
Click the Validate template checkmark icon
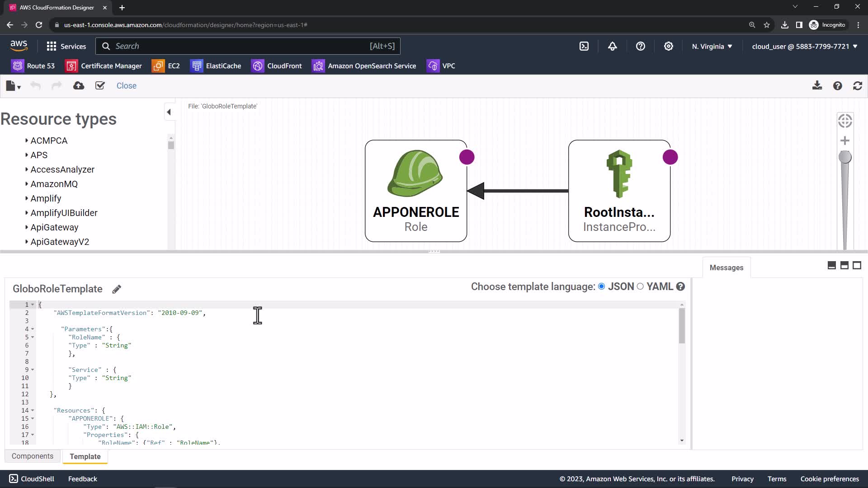tap(100, 86)
